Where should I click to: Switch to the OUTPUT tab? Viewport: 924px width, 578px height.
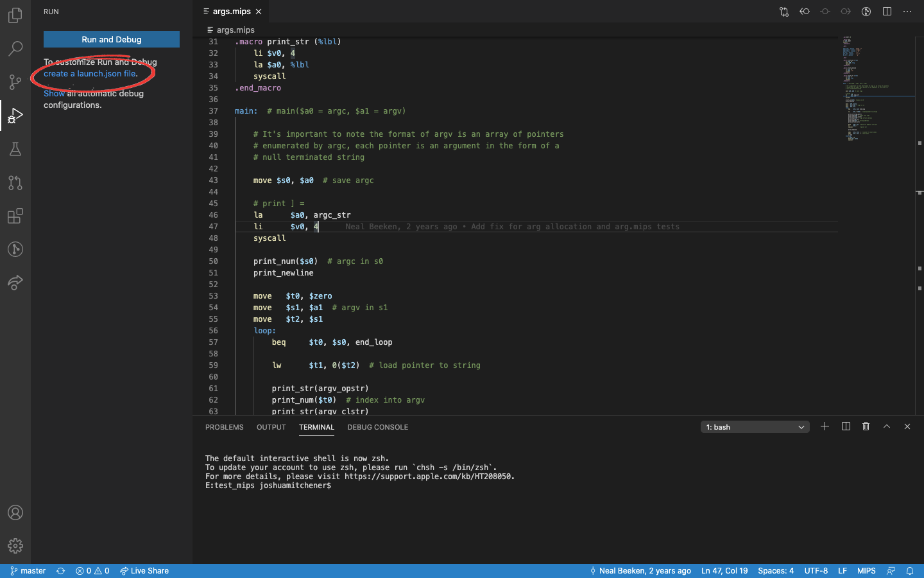pos(271,427)
